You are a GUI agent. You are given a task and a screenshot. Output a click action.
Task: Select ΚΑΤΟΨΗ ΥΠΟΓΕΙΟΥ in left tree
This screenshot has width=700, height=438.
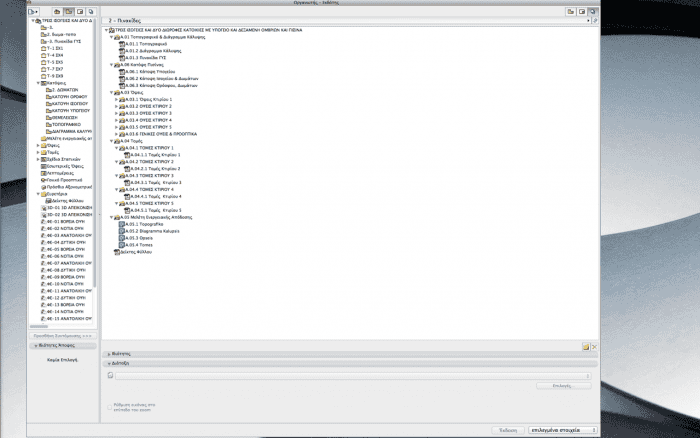pos(68,111)
